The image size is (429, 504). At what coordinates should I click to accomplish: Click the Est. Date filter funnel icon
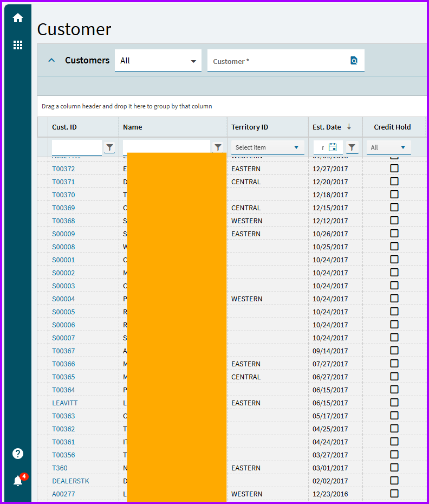coord(352,147)
